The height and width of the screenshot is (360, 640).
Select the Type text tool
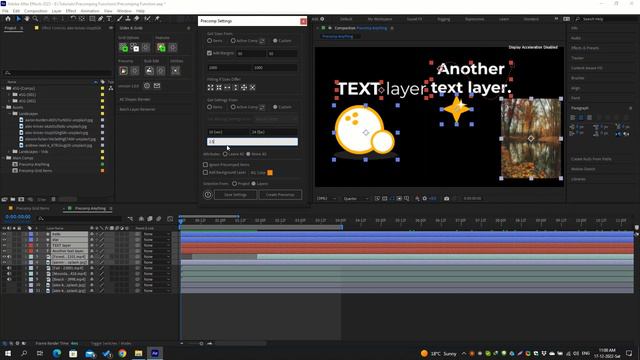click(109, 19)
